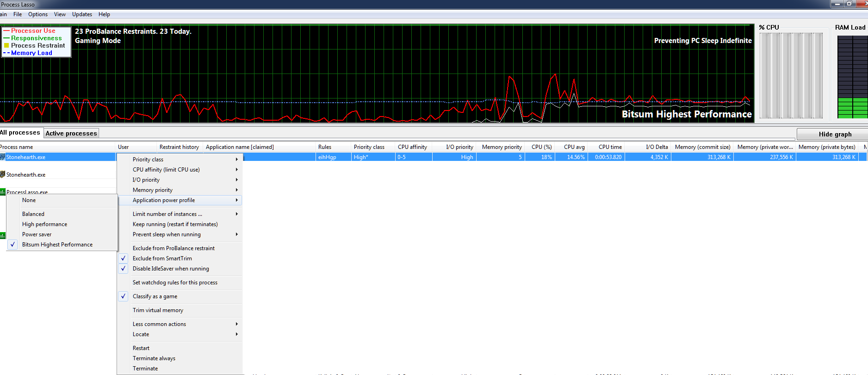Click the yellow Process Restraint legend swatch

[6, 46]
